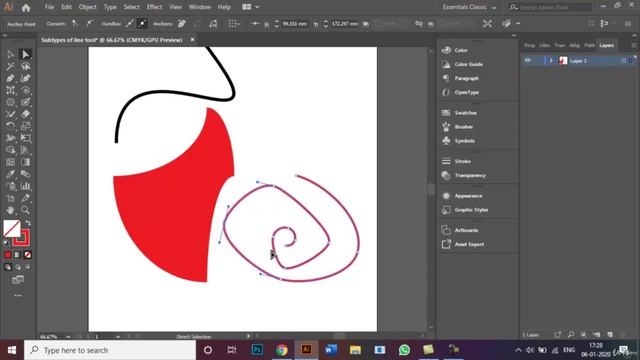This screenshot has height=360, width=640.
Task: Click the Default Fill and Stroke icon
Action: tap(6, 243)
